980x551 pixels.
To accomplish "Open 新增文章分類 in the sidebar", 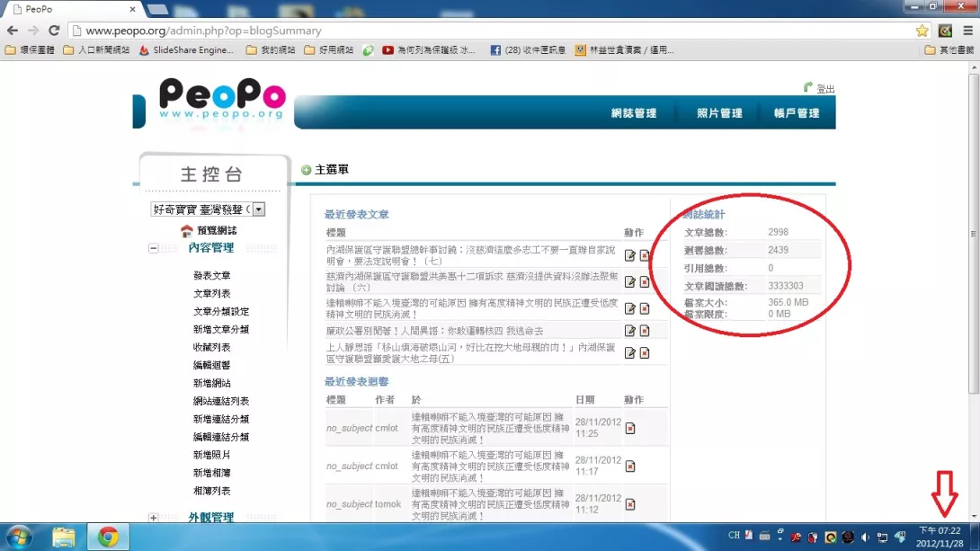I will [x=221, y=329].
